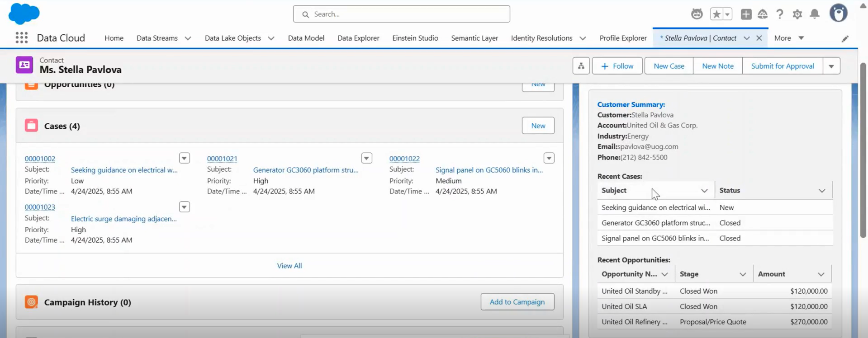Click the notifications bell icon
The height and width of the screenshot is (338, 868).
pos(814,14)
